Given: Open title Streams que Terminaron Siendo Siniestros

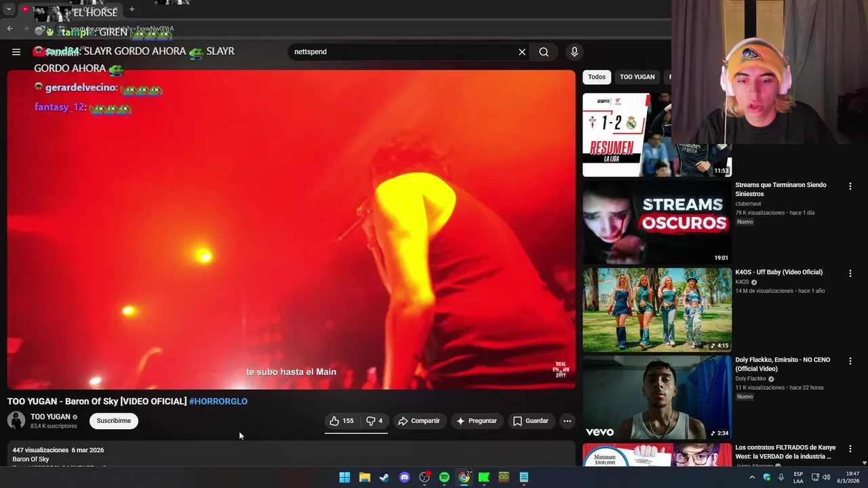Looking at the screenshot, I should (781, 189).
